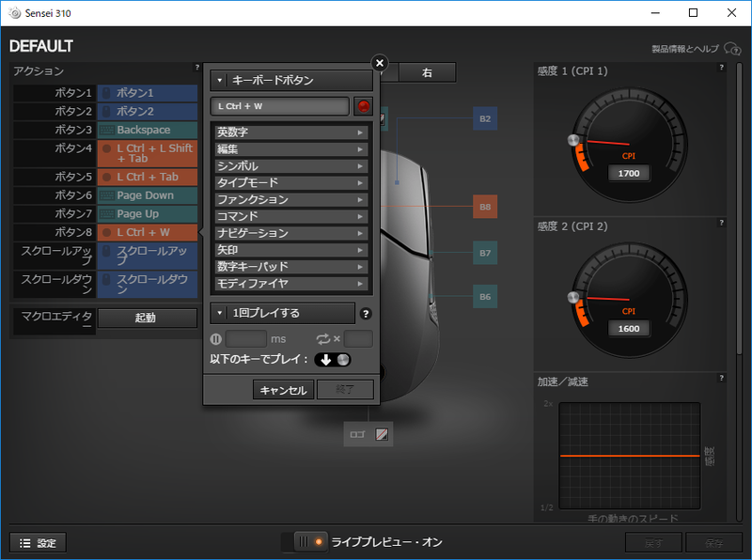Open the playback options help question mark
The height and width of the screenshot is (560, 752).
click(x=366, y=314)
